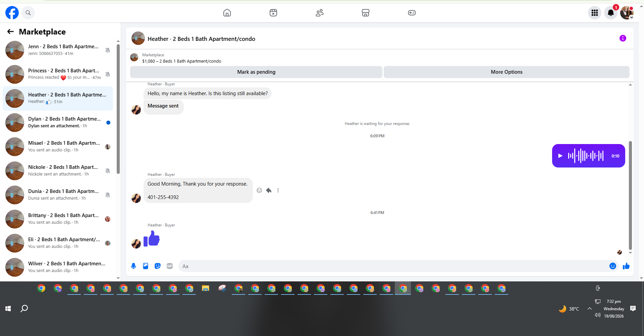
Task: Click the Aa message input field
Action: [x=392, y=266]
